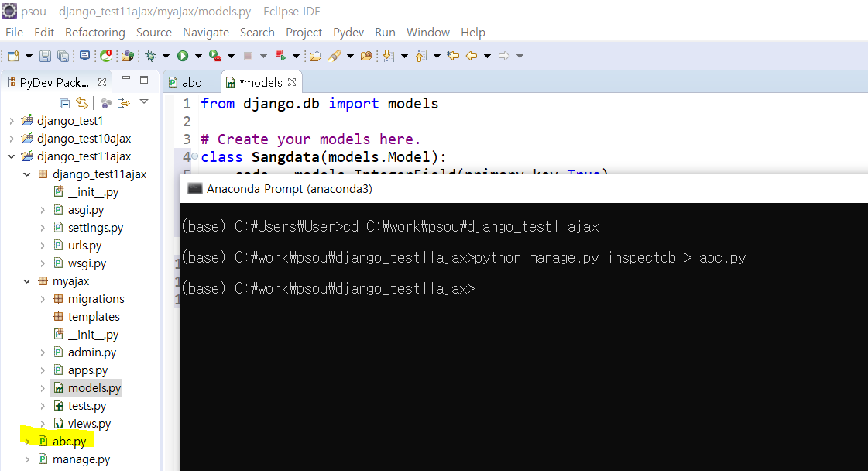Collapse the django_test11ajax project

12,156
